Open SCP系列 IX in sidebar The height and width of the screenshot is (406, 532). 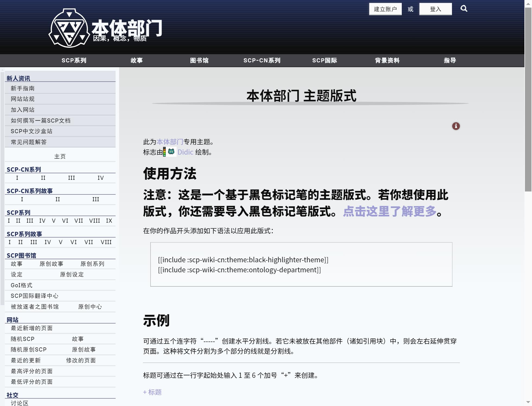click(x=109, y=221)
